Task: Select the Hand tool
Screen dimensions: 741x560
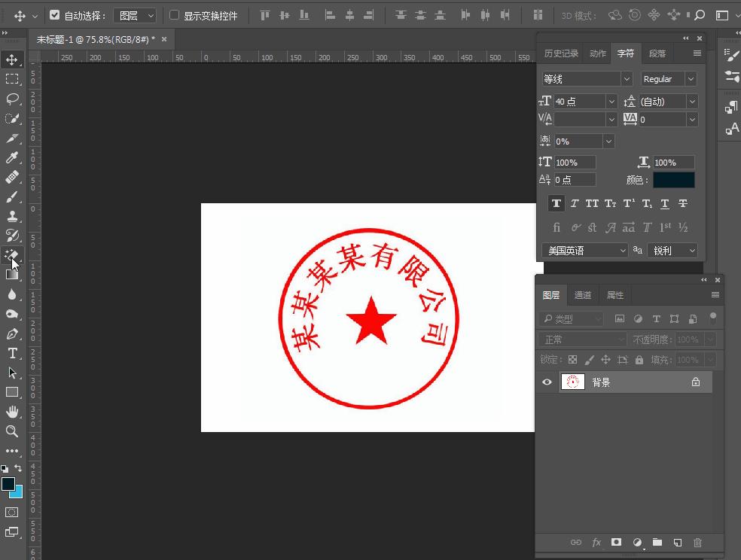Action: point(12,411)
